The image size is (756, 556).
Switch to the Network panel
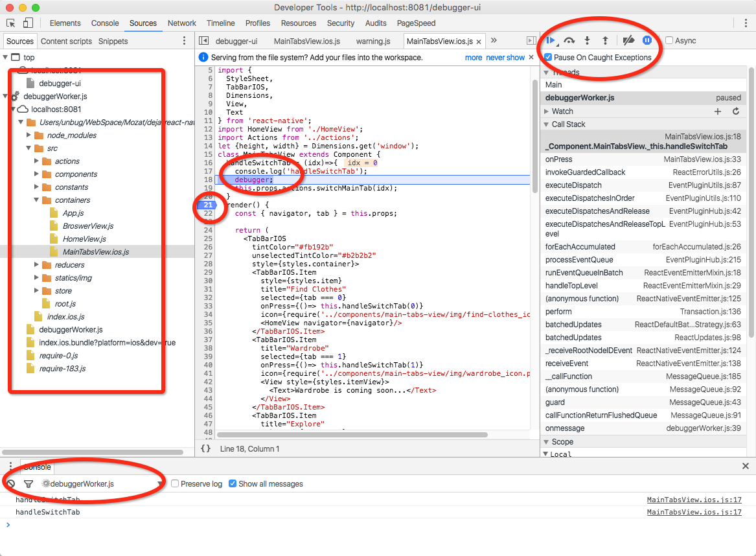click(182, 23)
